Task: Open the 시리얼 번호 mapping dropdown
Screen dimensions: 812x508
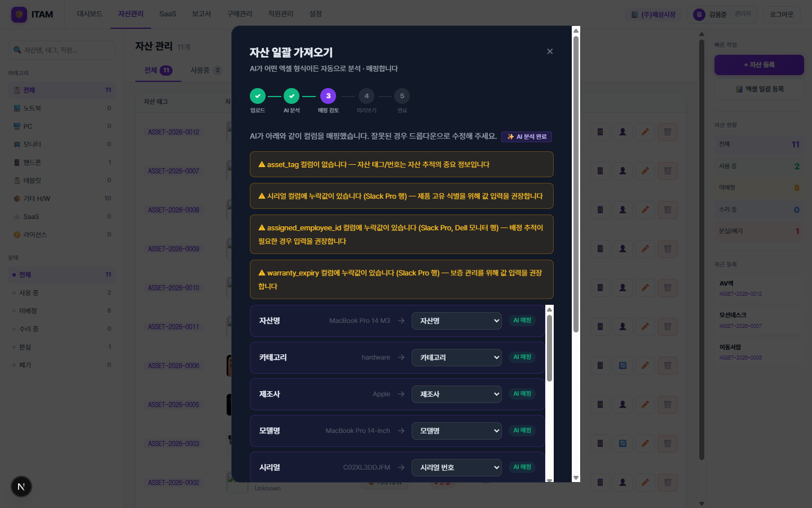Action: pyautogui.click(x=456, y=467)
